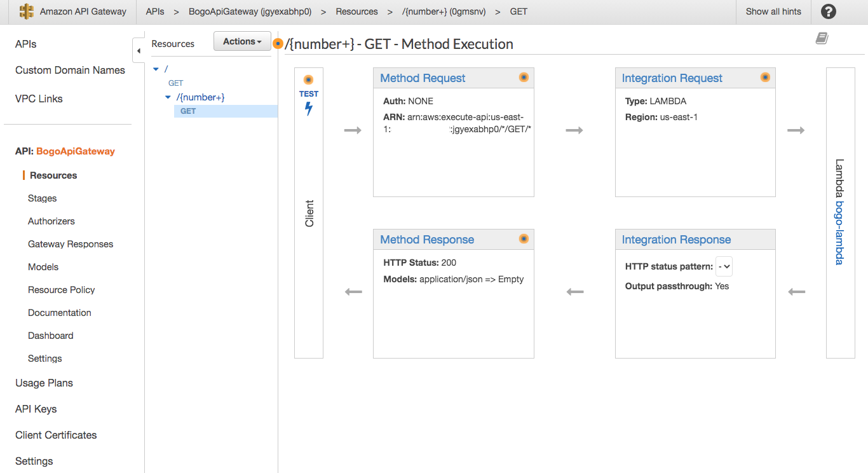Click the TEST lightning bolt icon
The width and height of the screenshot is (868, 473).
pos(309,109)
